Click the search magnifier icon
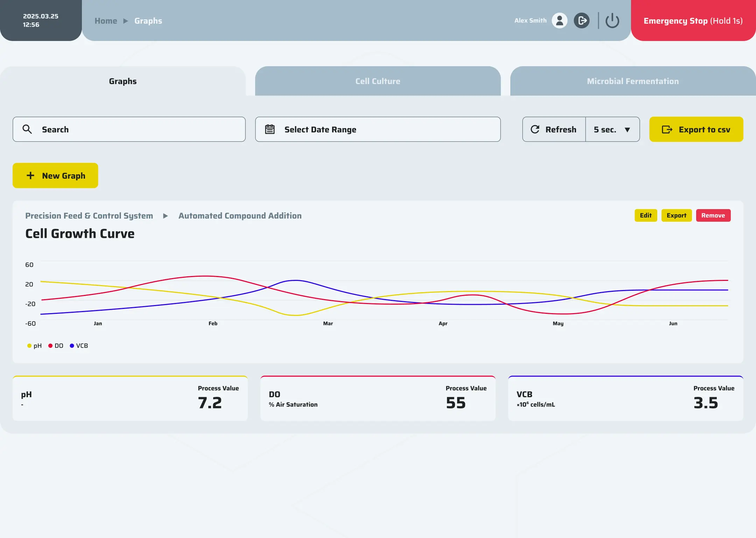The image size is (756, 538). tap(27, 129)
